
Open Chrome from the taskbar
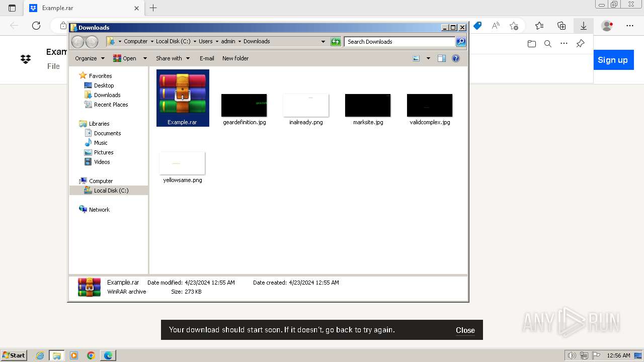(91, 355)
